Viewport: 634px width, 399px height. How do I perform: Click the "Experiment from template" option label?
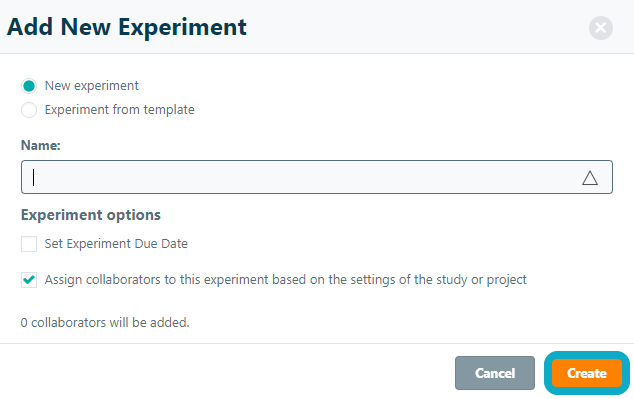pyautogui.click(x=119, y=110)
